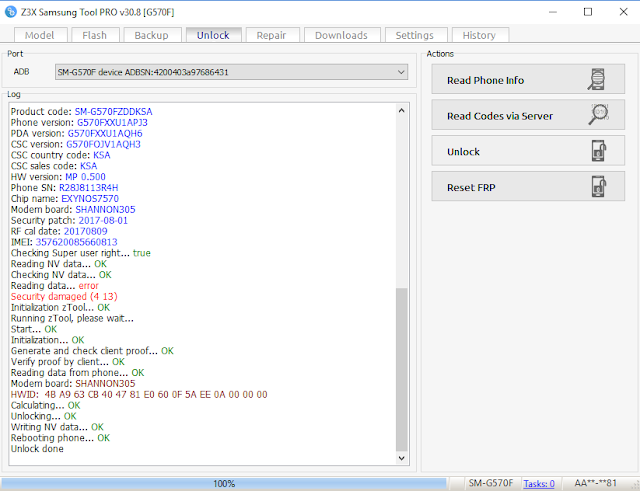Click the log scrollbar up arrow

[402, 111]
